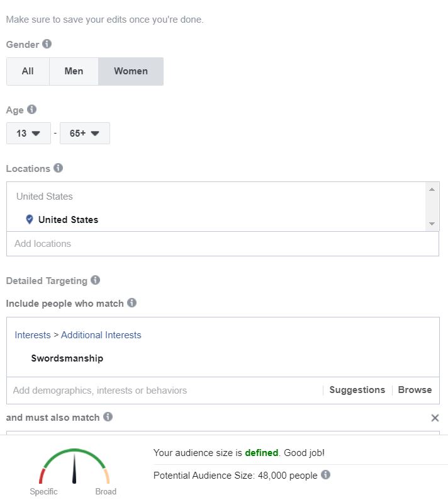Click the United States location pin icon
Image resolution: width=448 pixels, height=502 pixels.
29,220
